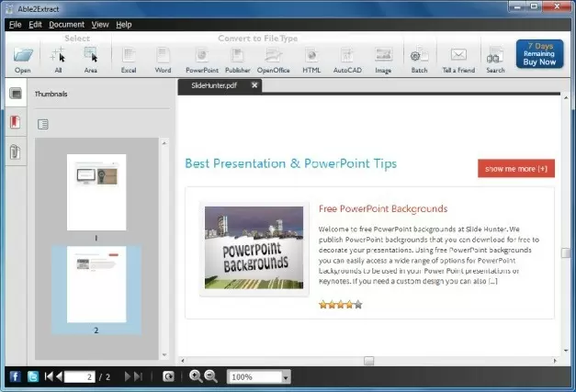Toggle the thumbnails sidebar panel
This screenshot has height=392, width=576.
15,94
